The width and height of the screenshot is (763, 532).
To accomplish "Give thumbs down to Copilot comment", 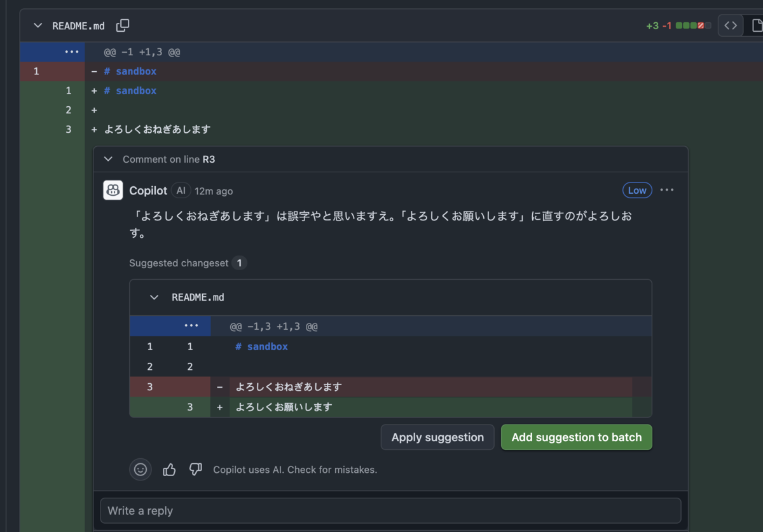I will coord(195,470).
